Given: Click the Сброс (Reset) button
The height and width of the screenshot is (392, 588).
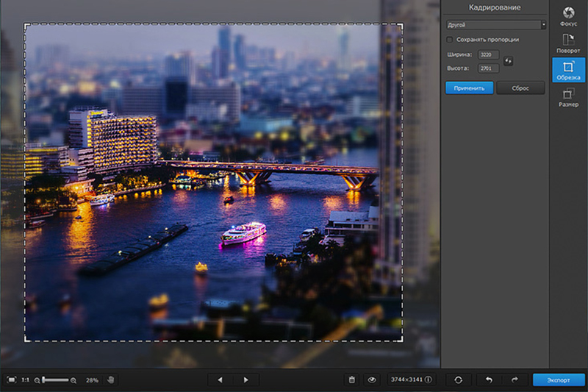Looking at the screenshot, I should tap(520, 88).
